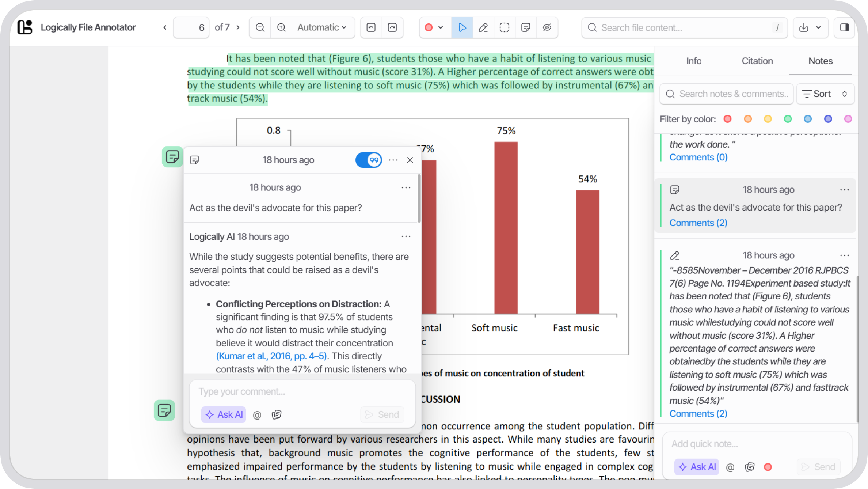Image resolution: width=868 pixels, height=489 pixels.
Task: Open the Sort dropdown for notes
Action: pos(825,94)
